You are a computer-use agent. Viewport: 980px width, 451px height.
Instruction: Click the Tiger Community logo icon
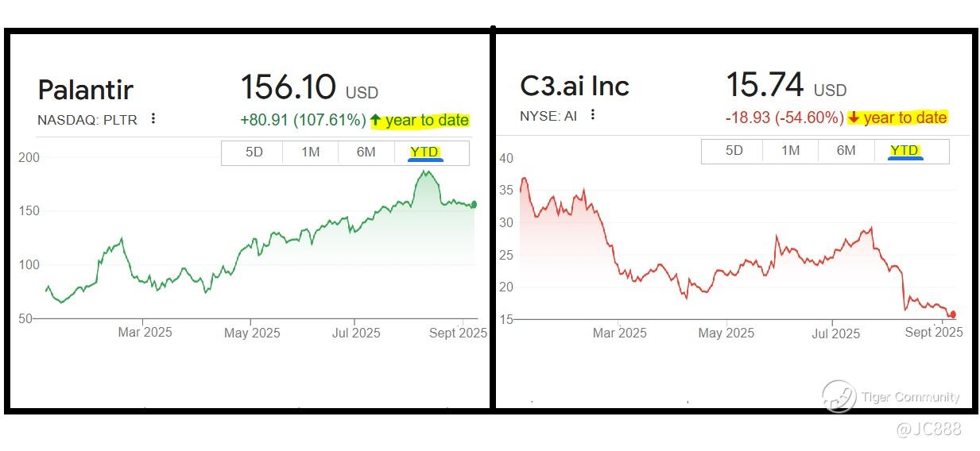pos(838,396)
